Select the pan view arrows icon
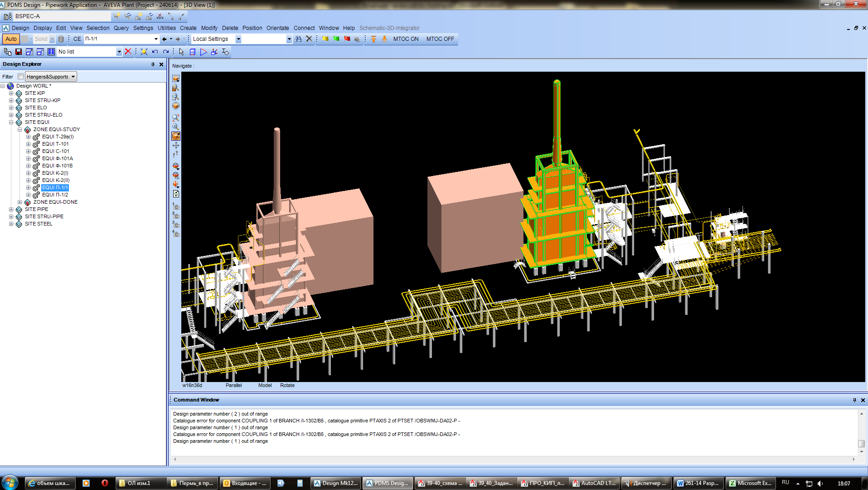 click(x=176, y=146)
